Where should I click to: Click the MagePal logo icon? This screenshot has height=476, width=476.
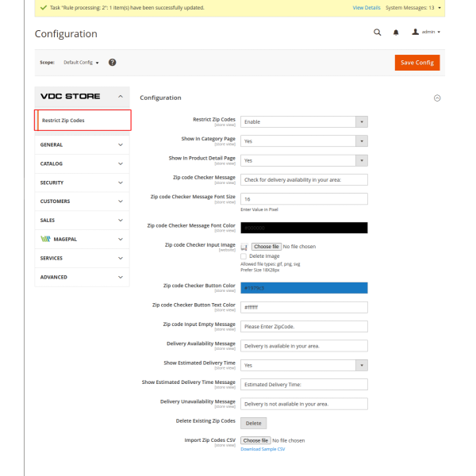point(47,239)
